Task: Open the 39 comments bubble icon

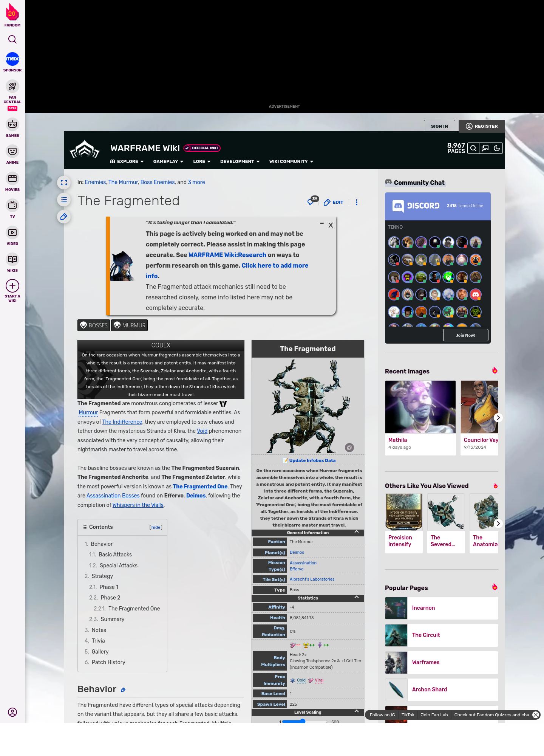Action: (x=312, y=201)
